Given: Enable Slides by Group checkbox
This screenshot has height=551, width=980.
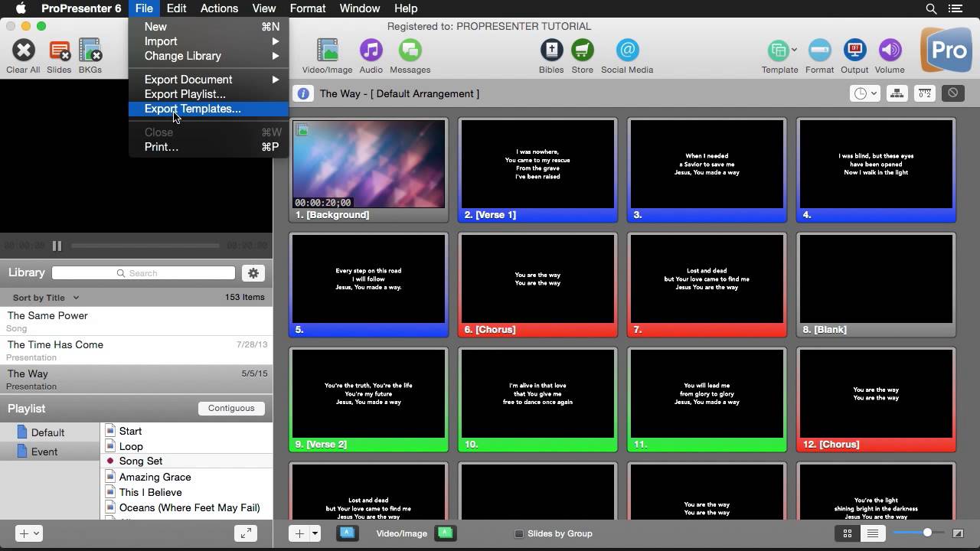Looking at the screenshot, I should coord(519,533).
